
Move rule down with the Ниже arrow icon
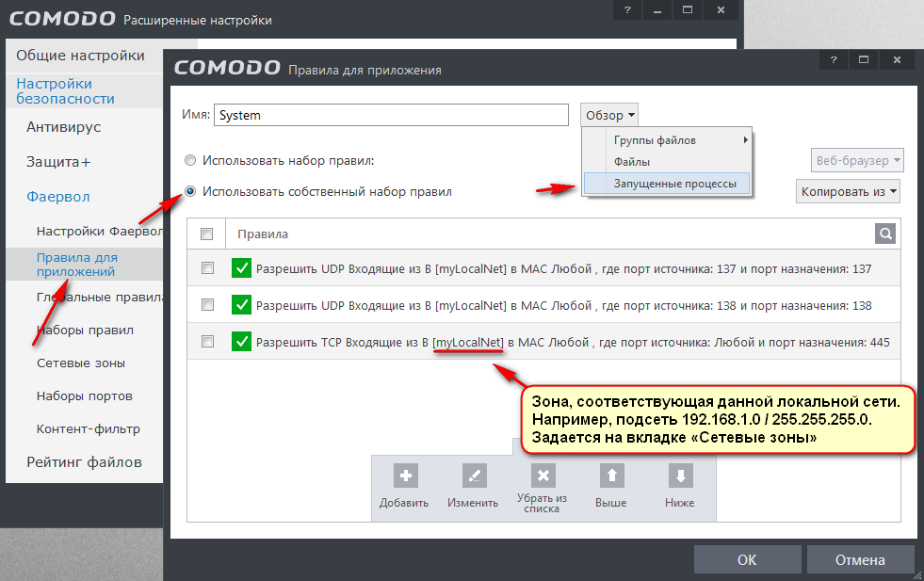pyautogui.click(x=681, y=476)
